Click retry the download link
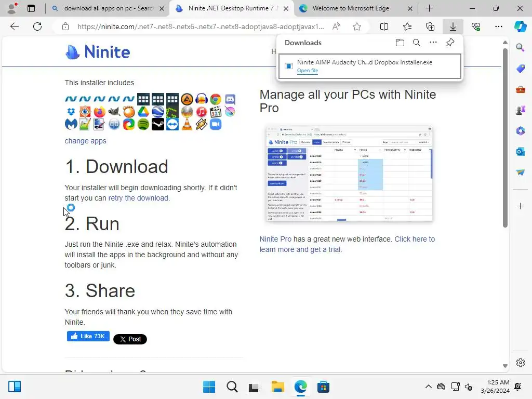This screenshot has width=532, height=399. (138, 198)
